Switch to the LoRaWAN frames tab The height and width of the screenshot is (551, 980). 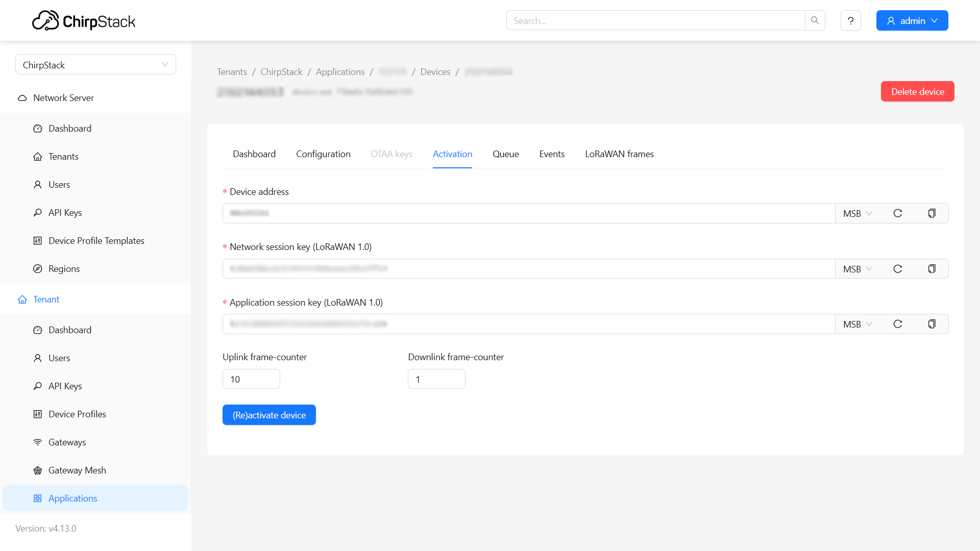tap(619, 154)
